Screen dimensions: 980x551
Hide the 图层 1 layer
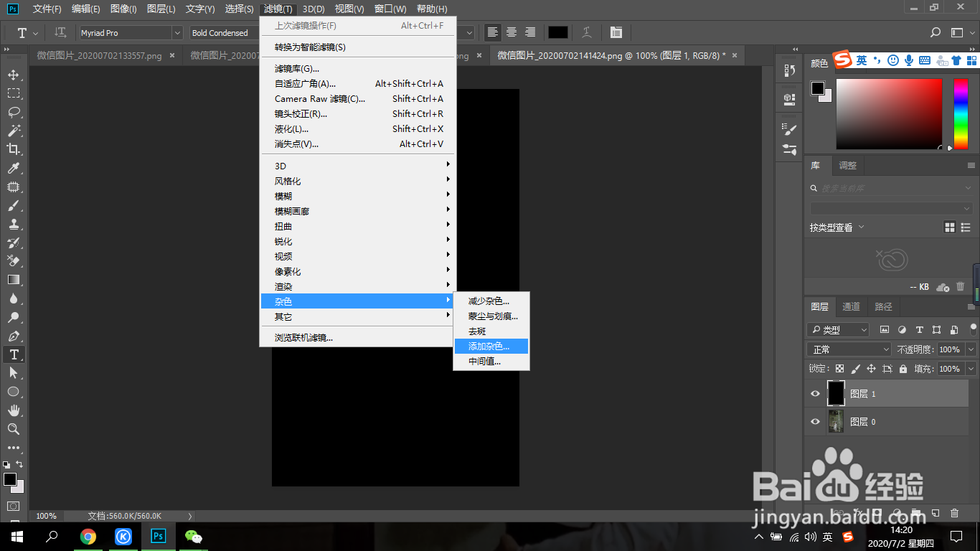[x=815, y=393]
